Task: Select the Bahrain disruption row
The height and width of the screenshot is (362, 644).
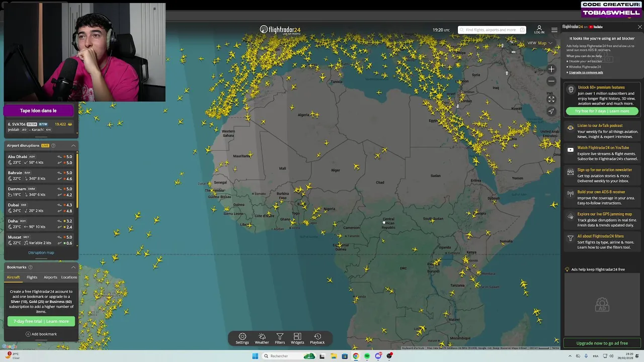Action: coord(40,176)
